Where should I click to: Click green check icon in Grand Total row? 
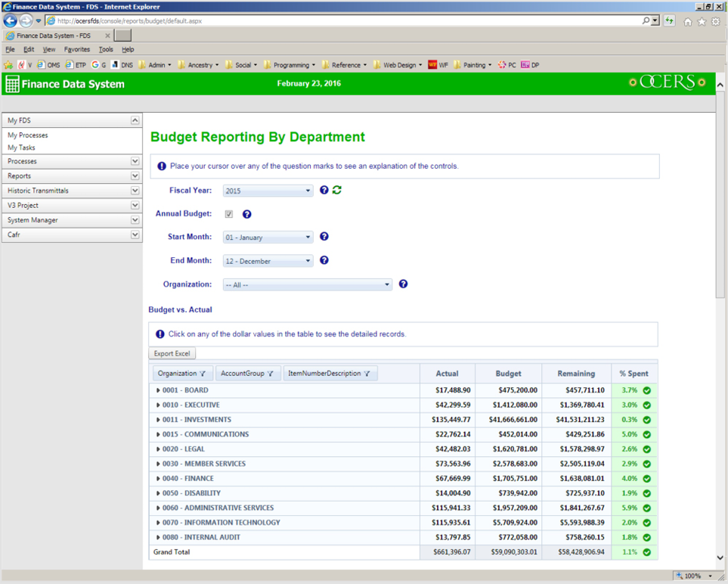pos(647,552)
